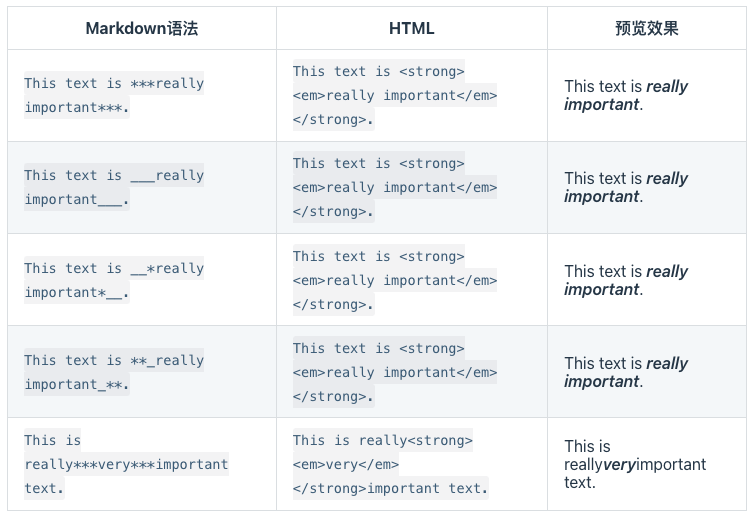This screenshot has width=755, height=517.
Task: Click the third row's preview text
Action: pyautogui.click(x=625, y=280)
